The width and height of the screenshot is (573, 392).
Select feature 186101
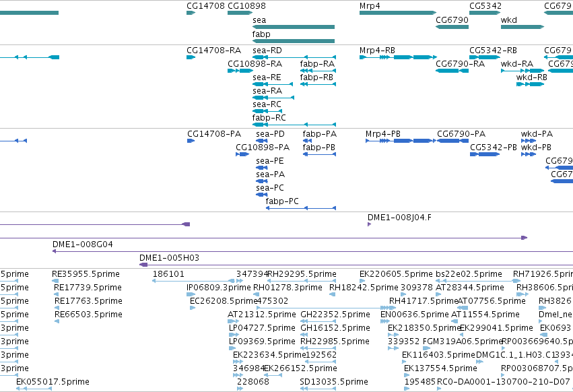tap(194, 281)
